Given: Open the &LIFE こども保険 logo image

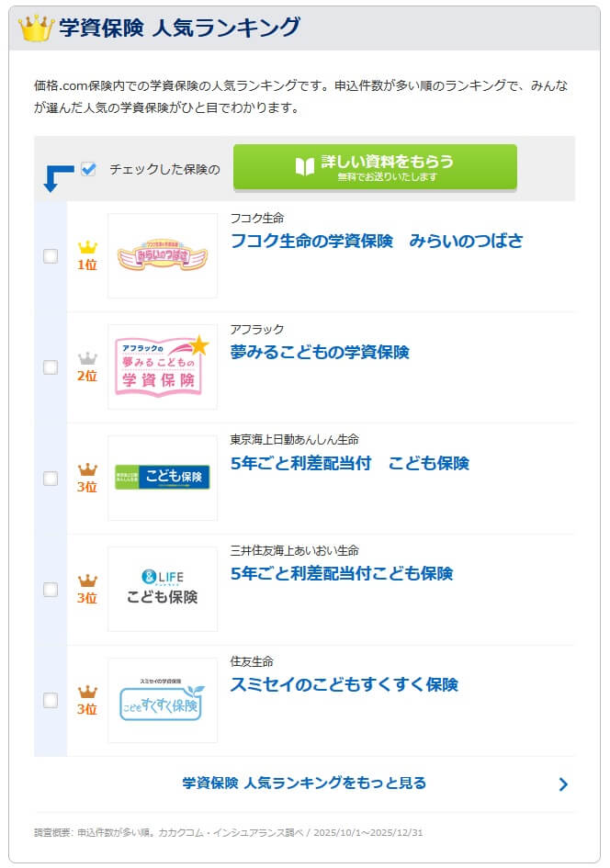Looking at the screenshot, I should [163, 589].
